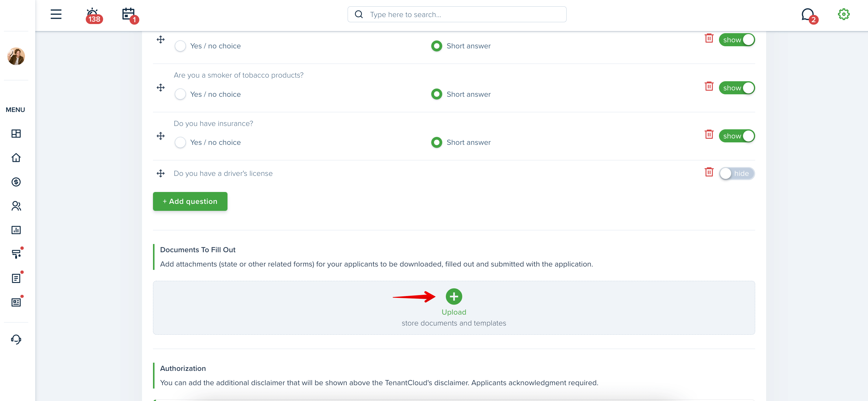Screen dimensions: 868x401
Task: Click 'Do you have insurance?' question text
Action: click(x=213, y=124)
